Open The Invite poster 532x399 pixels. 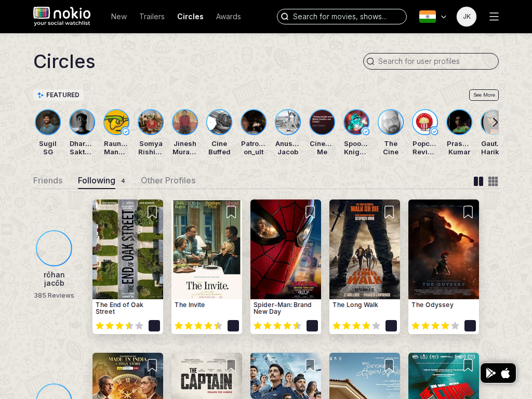207,249
